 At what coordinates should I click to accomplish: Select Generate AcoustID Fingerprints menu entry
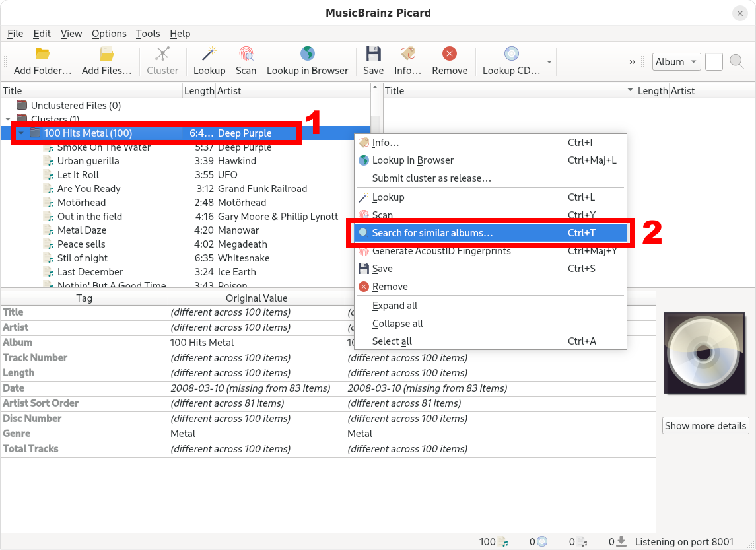coord(441,251)
